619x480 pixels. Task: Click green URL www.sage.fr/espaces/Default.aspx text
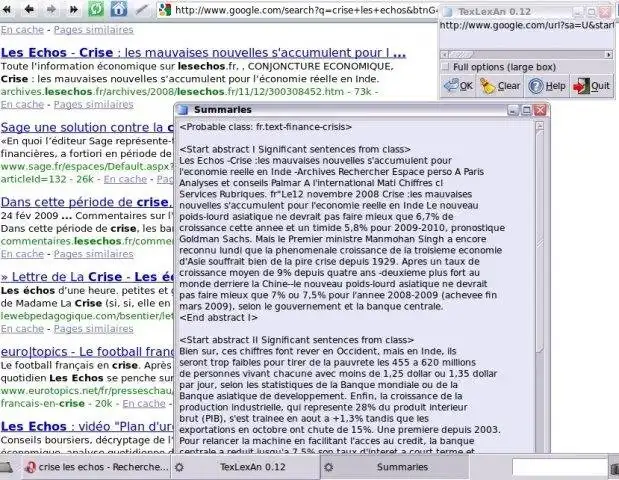coord(87,167)
